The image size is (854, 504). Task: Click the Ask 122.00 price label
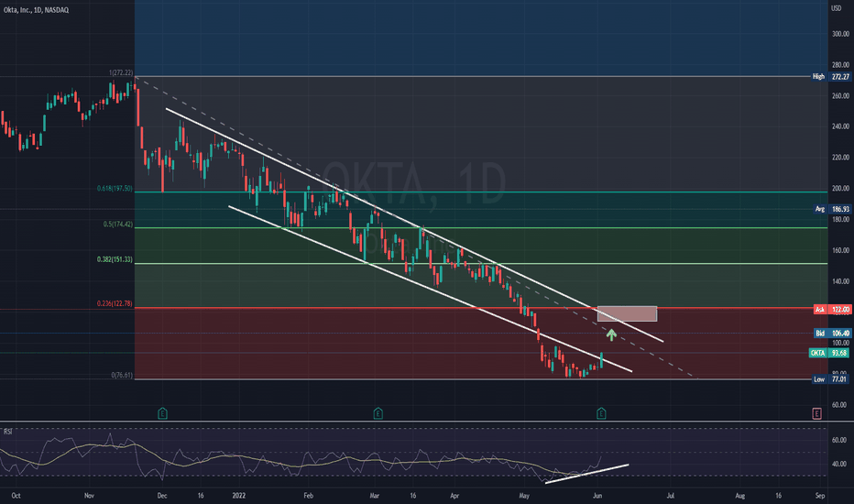coord(832,310)
